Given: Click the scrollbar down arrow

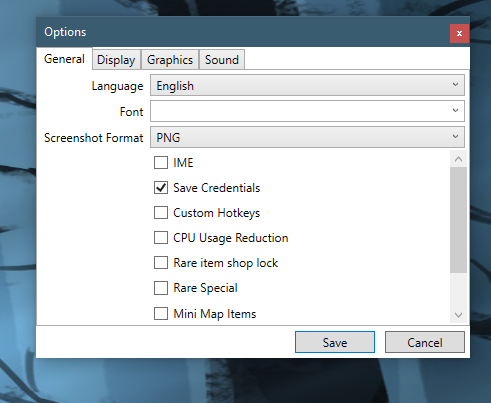Looking at the screenshot, I should pyautogui.click(x=458, y=315).
